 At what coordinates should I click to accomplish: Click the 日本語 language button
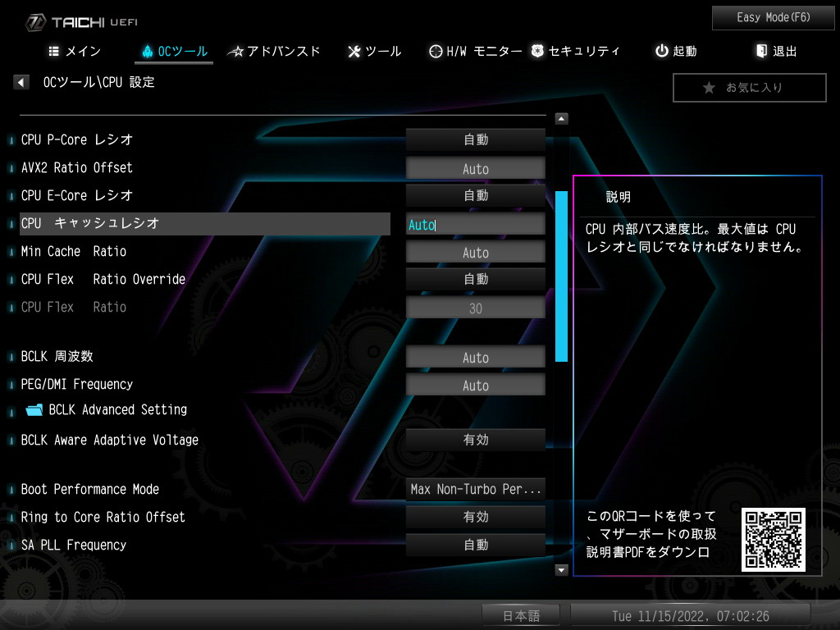[521, 615]
